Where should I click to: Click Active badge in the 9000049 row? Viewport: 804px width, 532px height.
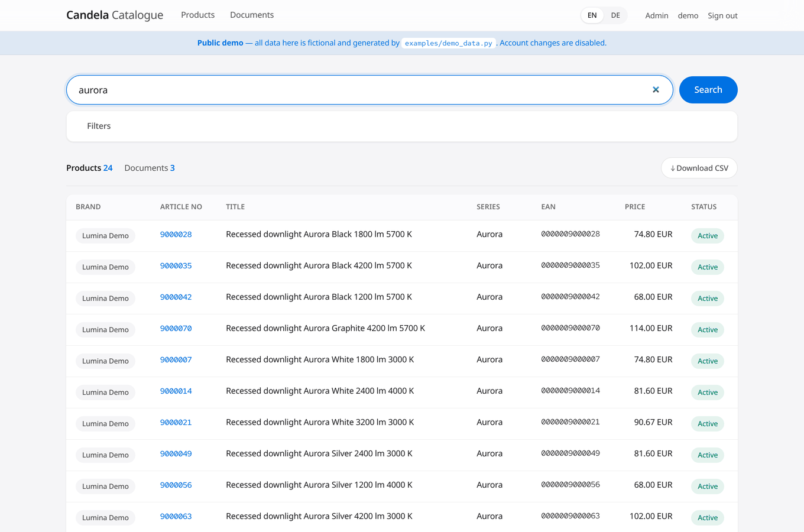(708, 455)
